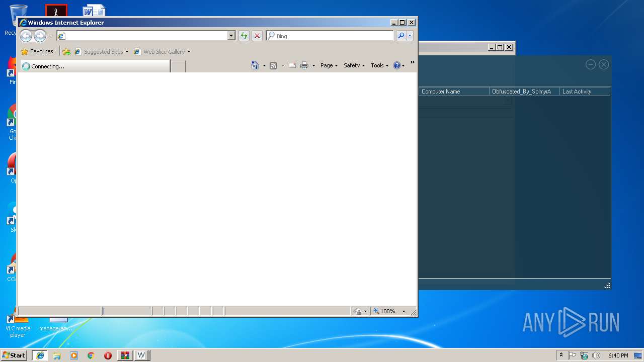The width and height of the screenshot is (644, 362).
Task: Click Obfuscated_By_SolmyrA column header
Action: click(x=524, y=92)
